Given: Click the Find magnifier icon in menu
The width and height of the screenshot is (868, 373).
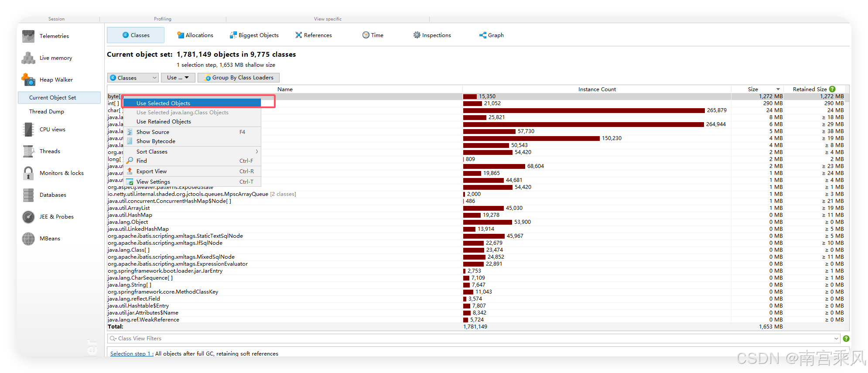Looking at the screenshot, I should [130, 161].
